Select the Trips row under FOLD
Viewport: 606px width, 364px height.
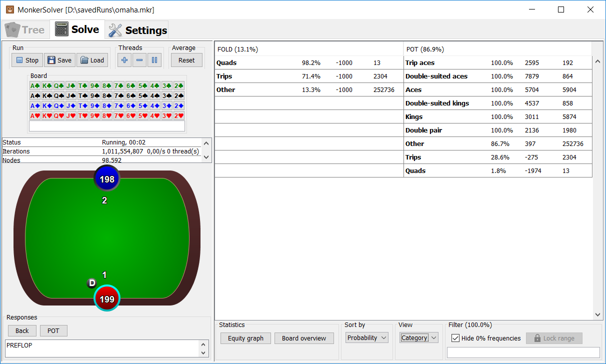coord(309,76)
